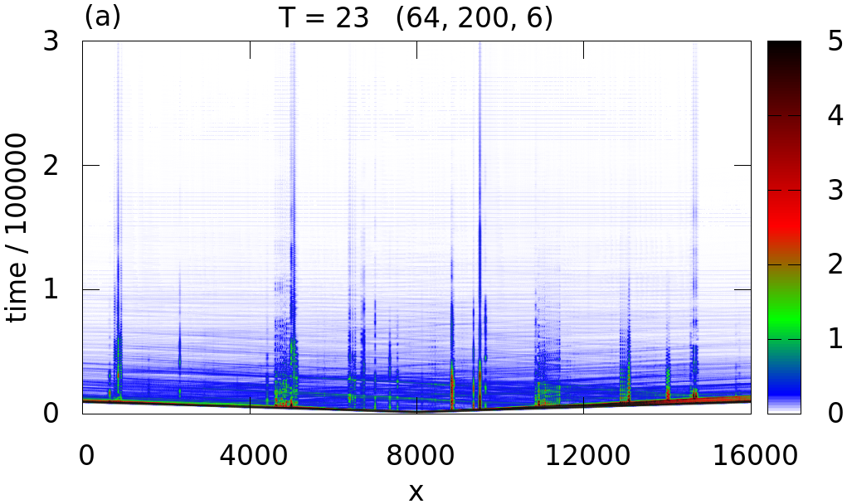Click the colorbar scale label "4"
The image size is (847, 504).
click(x=835, y=115)
